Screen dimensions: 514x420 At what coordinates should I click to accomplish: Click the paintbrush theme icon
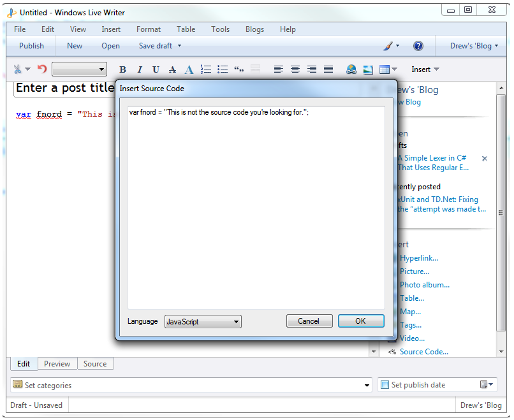388,46
